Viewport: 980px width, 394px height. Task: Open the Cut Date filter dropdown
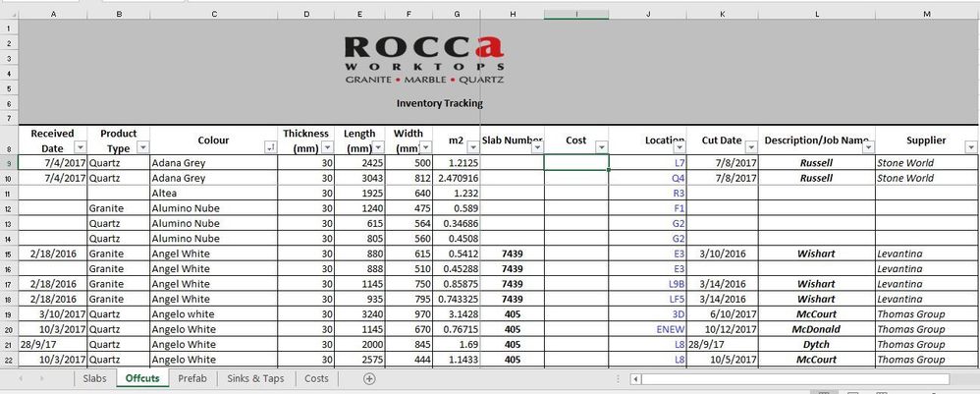(x=751, y=147)
